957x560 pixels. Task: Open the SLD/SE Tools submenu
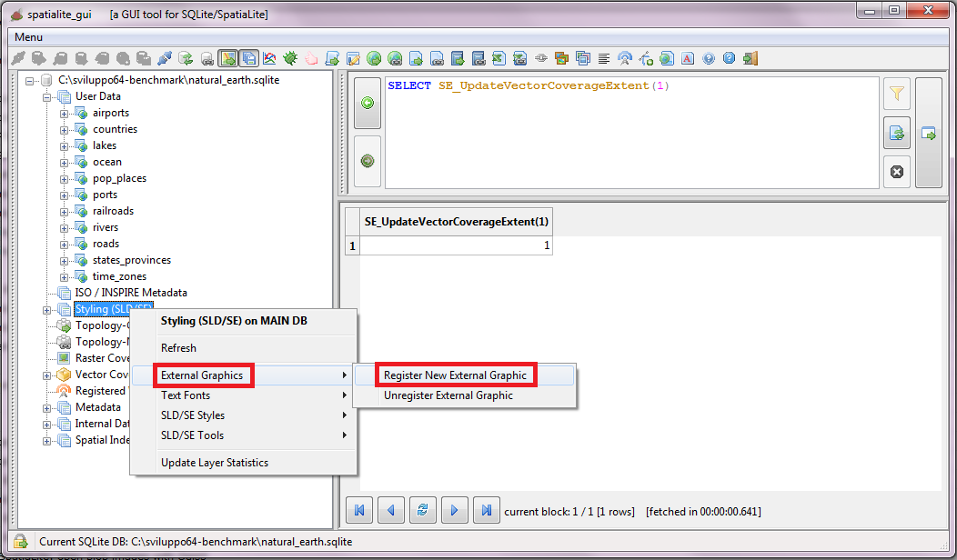click(244, 435)
